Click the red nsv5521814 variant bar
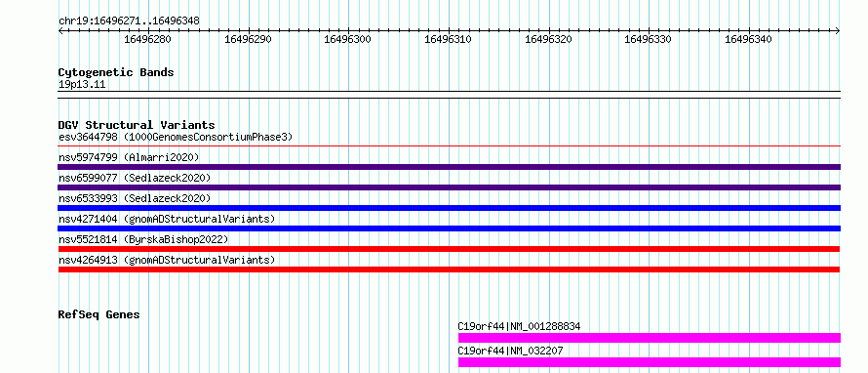The height and width of the screenshot is (373, 868). 449,249
